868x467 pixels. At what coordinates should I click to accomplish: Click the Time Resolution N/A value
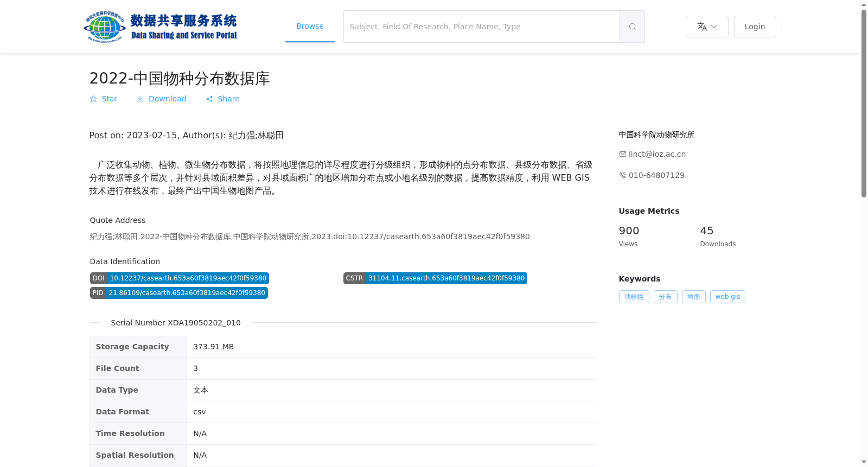point(200,433)
